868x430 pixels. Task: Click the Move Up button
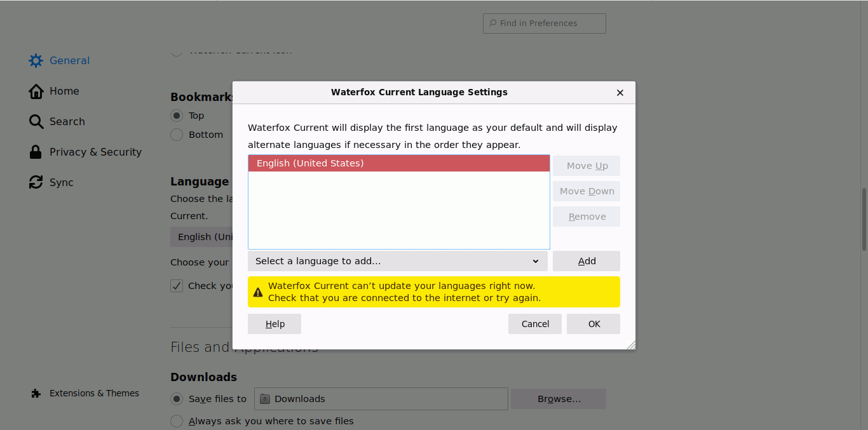tap(587, 166)
